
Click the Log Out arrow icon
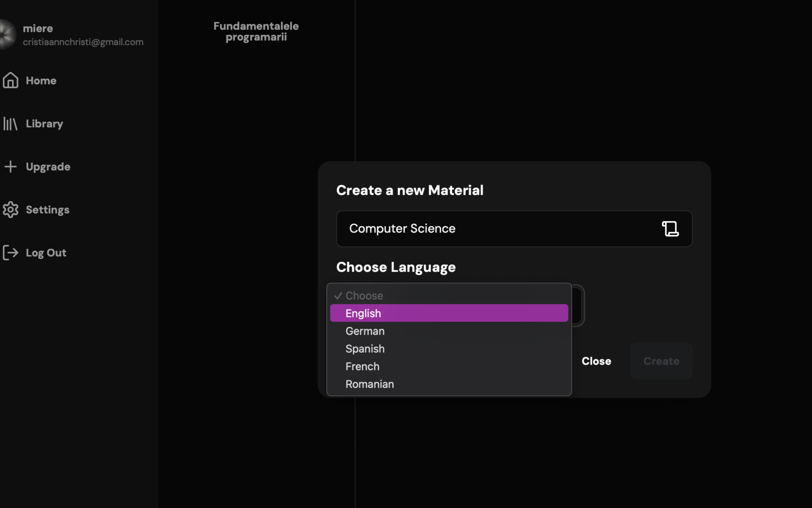(10, 253)
